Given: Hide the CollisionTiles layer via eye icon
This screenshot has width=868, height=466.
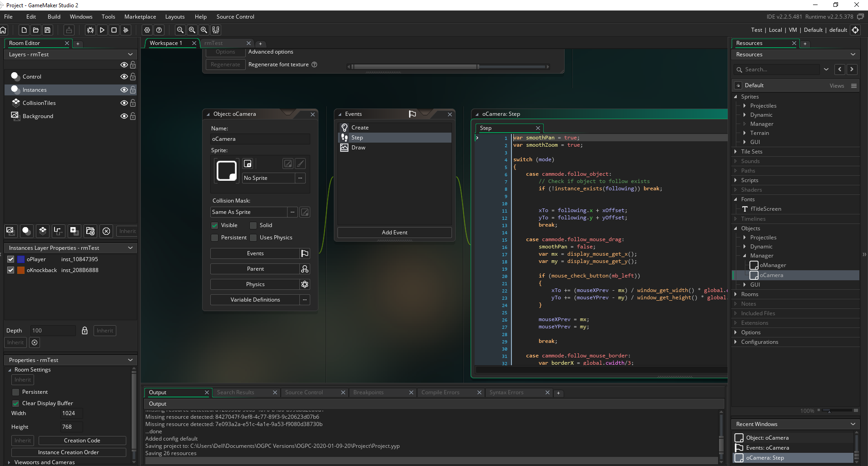Looking at the screenshot, I should point(124,103).
